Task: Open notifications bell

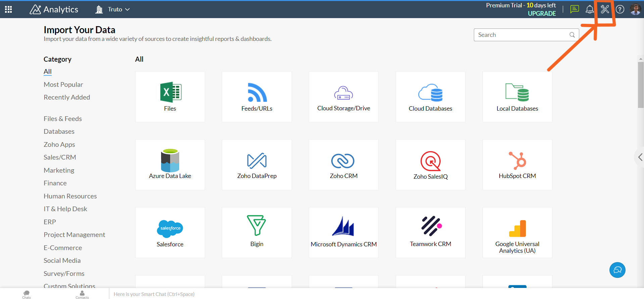Action: (x=590, y=9)
